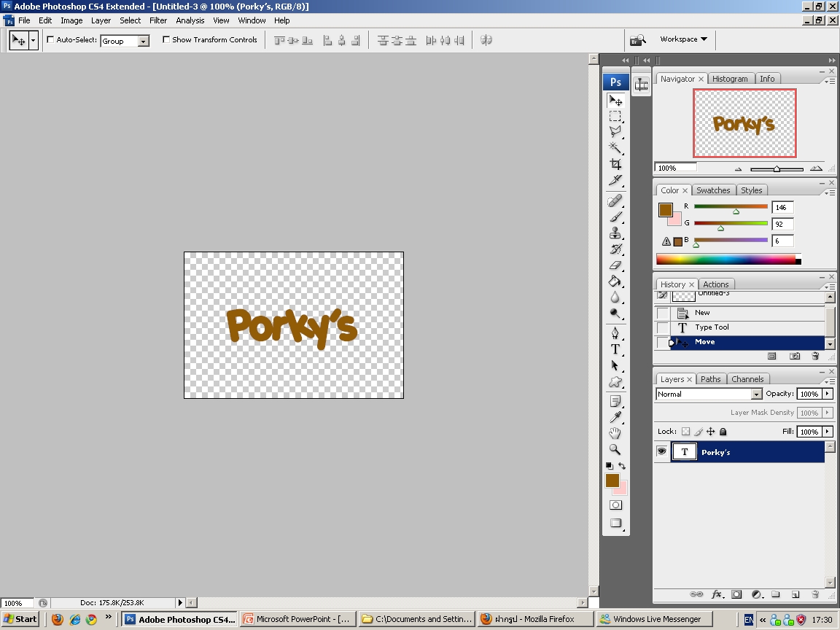Switch to the Actions tab
The image size is (840, 630).
[716, 284]
